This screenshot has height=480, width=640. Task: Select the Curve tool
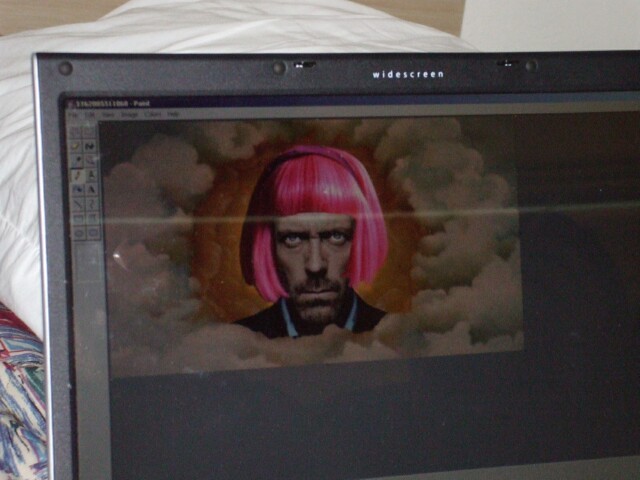[x=92, y=204]
